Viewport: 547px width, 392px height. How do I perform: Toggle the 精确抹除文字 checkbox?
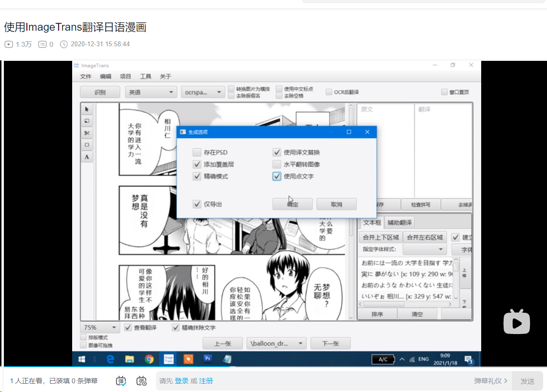[176, 328]
